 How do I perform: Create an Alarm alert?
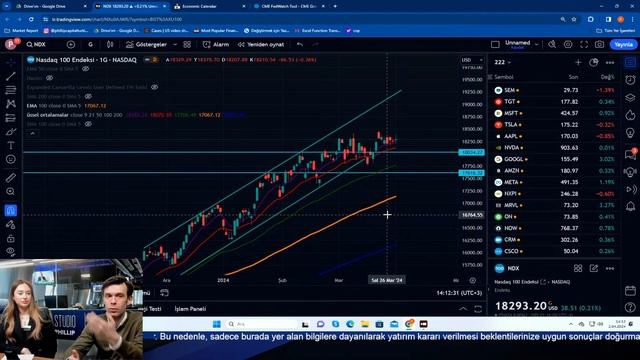tap(216, 44)
